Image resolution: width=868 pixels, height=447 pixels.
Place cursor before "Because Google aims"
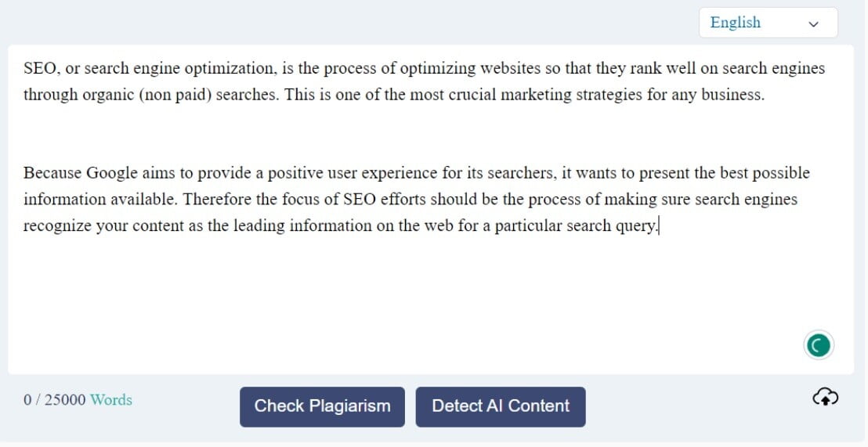[24, 173]
